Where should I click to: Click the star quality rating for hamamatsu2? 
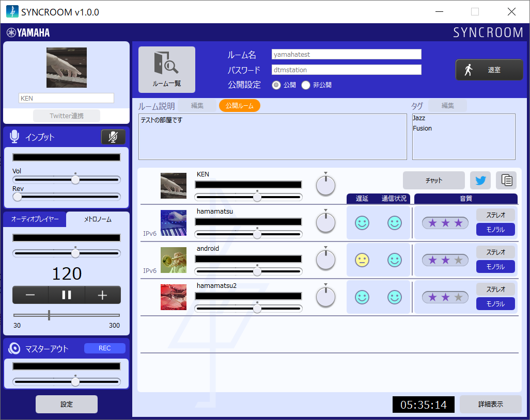(445, 297)
